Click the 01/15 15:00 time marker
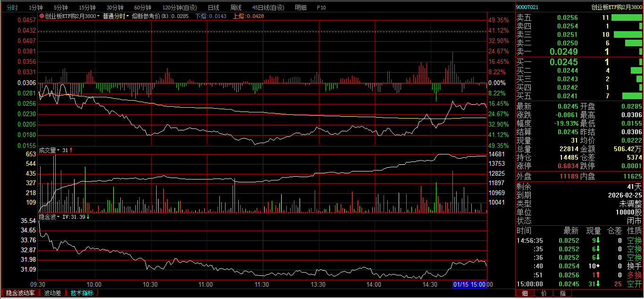 coord(469,284)
